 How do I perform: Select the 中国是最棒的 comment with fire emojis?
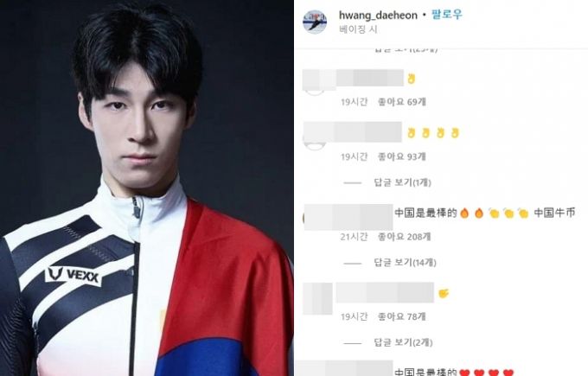tap(484, 213)
